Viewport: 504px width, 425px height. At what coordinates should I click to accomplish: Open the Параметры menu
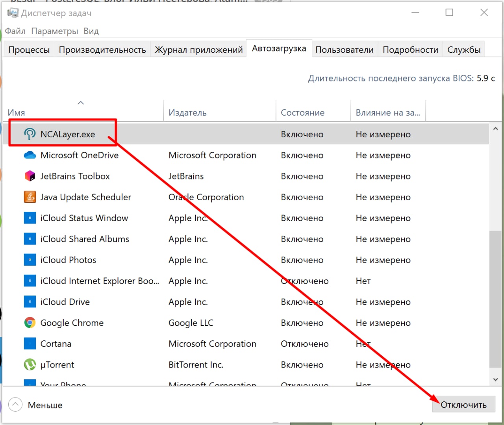pos(54,31)
